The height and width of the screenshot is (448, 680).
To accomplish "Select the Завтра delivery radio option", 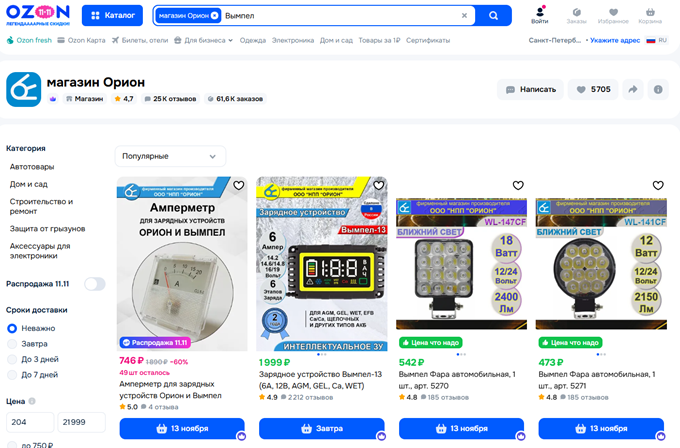I will (x=12, y=344).
